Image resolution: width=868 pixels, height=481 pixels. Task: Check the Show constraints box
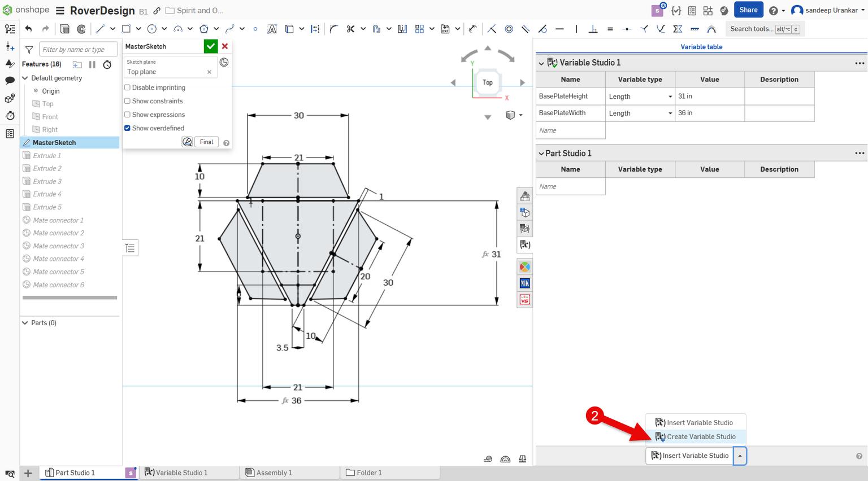click(127, 101)
